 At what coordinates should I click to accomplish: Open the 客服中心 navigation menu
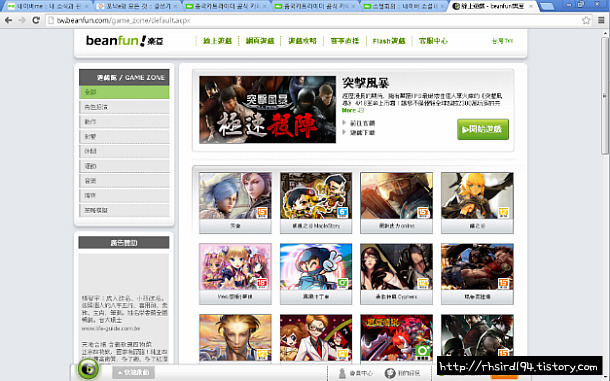(x=433, y=41)
